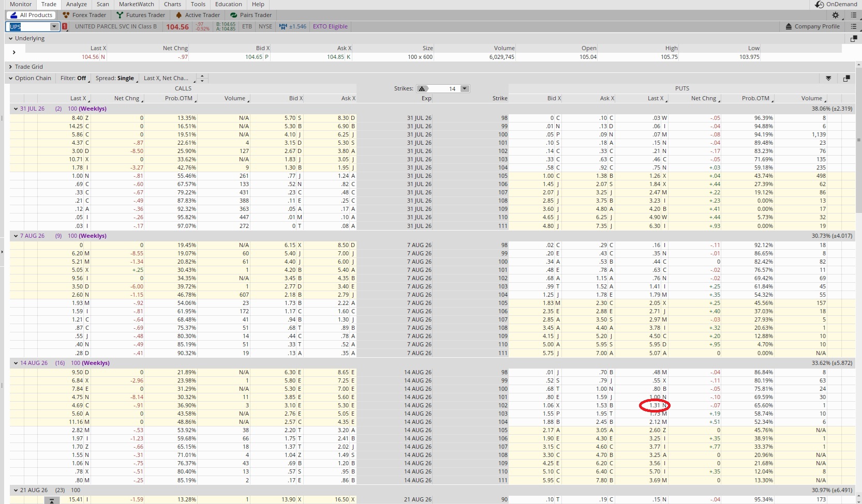Switch to the Scan tab
Viewport: 862px width, 504px height.
tap(103, 4)
